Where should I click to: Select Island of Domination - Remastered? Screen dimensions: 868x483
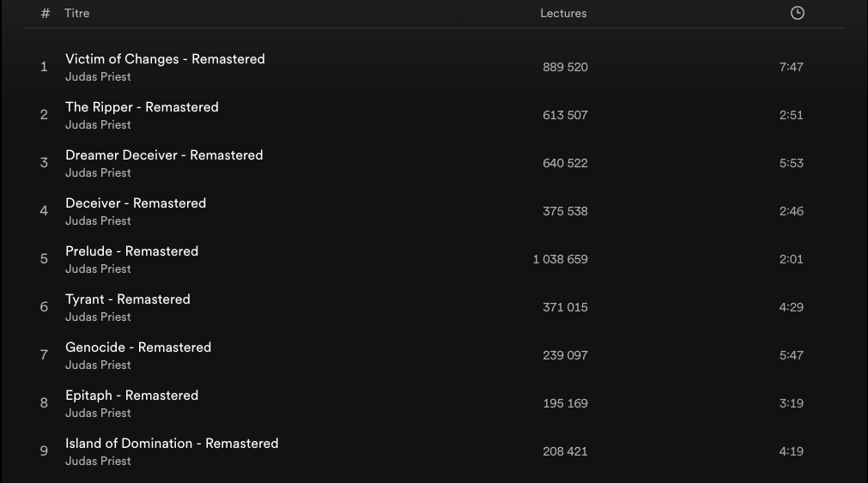click(172, 444)
